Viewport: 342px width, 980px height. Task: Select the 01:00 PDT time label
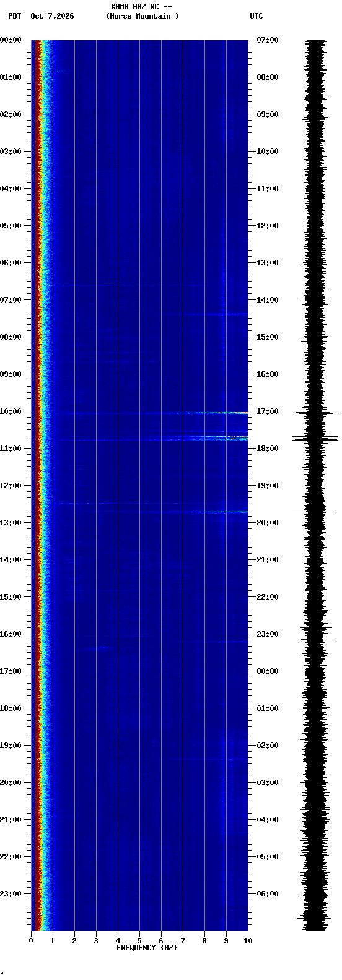[x=11, y=77]
